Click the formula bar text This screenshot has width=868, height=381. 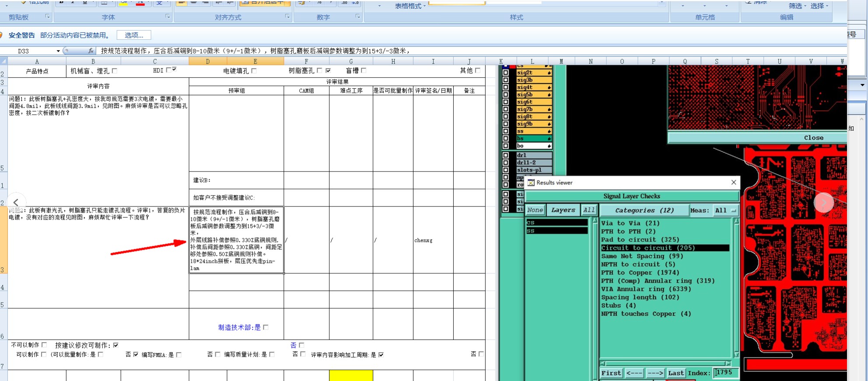(x=255, y=51)
